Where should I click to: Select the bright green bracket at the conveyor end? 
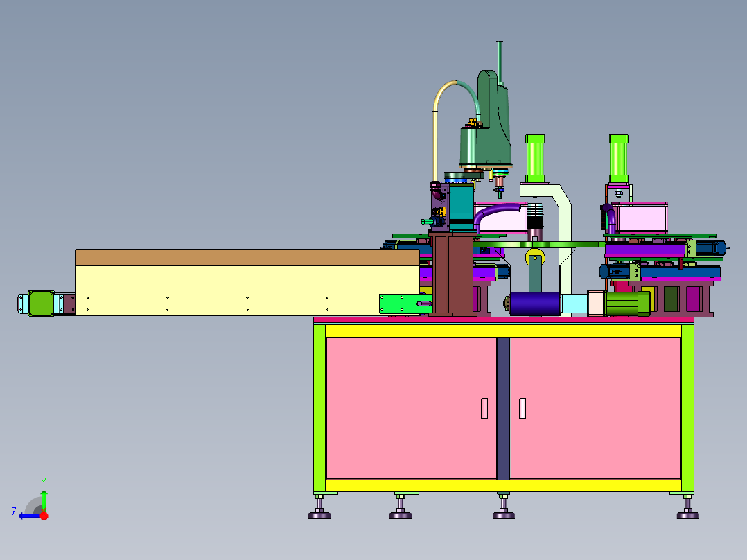(x=399, y=304)
